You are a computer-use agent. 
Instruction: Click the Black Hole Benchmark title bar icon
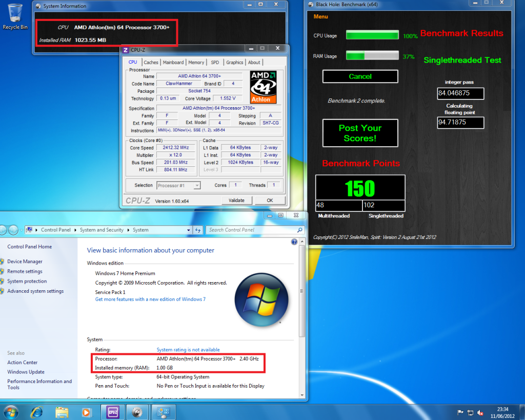pyautogui.click(x=311, y=4)
